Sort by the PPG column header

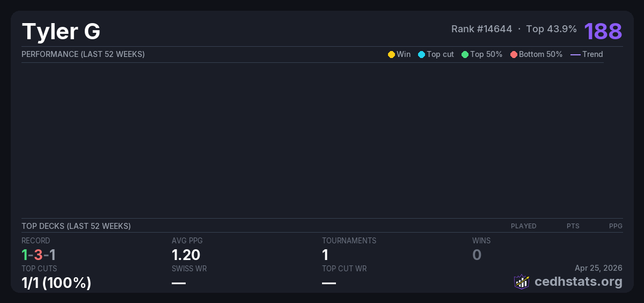[x=616, y=226]
